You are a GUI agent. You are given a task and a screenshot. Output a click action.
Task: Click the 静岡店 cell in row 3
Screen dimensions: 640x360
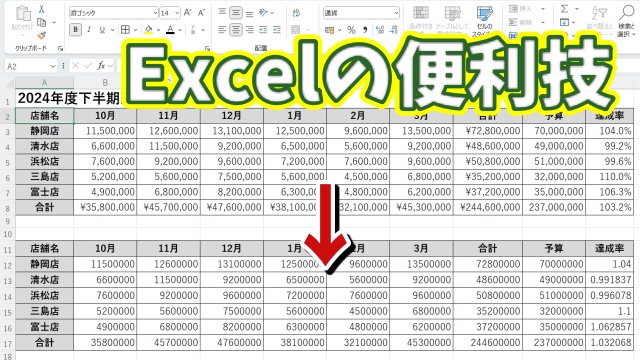pos(44,131)
